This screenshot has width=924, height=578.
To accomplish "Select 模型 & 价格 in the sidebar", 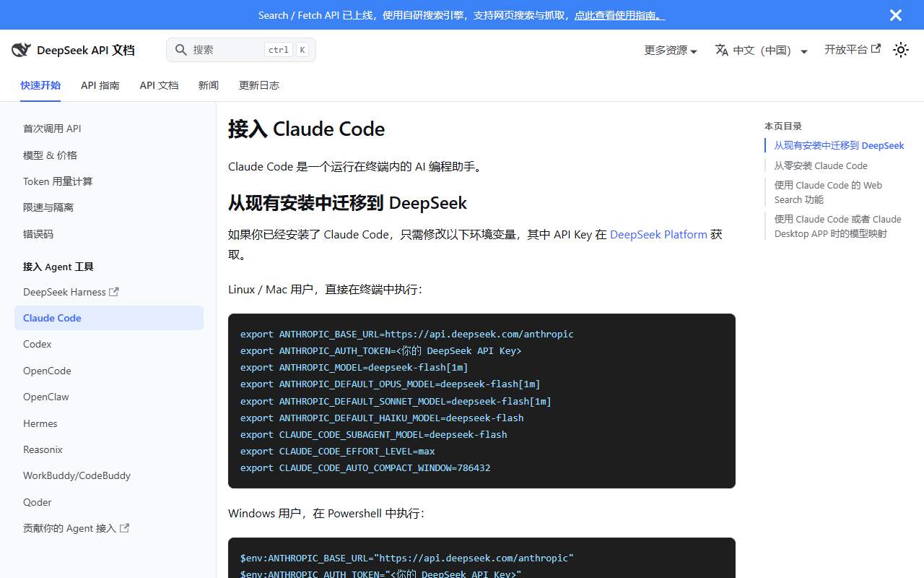I will [50, 155].
